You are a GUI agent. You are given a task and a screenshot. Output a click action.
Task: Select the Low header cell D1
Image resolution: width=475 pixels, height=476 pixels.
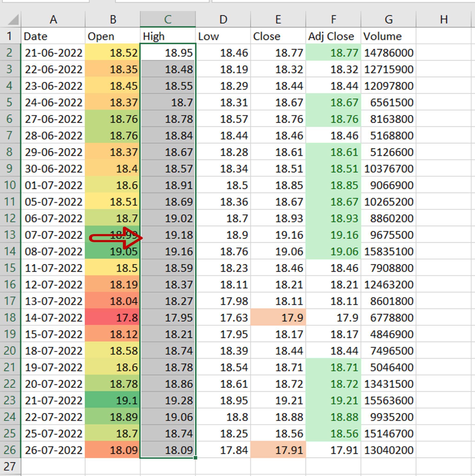click(x=223, y=36)
